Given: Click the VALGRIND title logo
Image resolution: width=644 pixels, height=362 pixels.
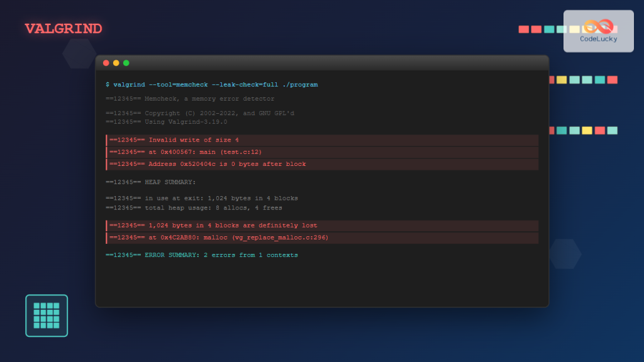Looking at the screenshot, I should (63, 28).
